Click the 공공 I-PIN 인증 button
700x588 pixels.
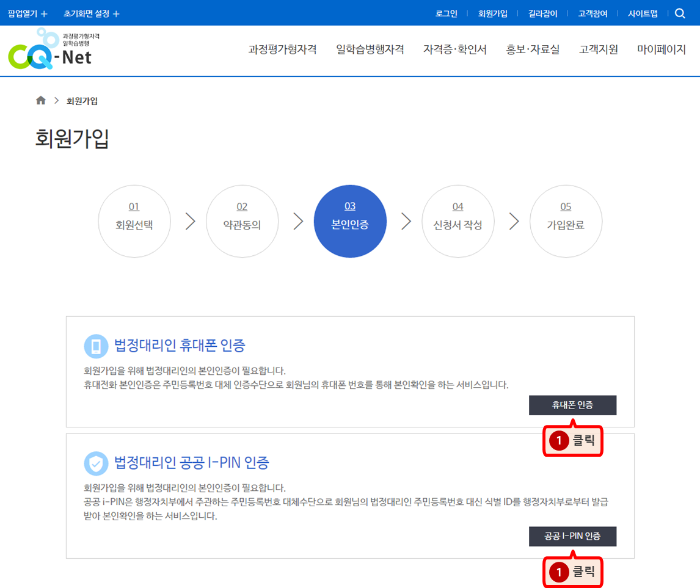pyautogui.click(x=573, y=536)
